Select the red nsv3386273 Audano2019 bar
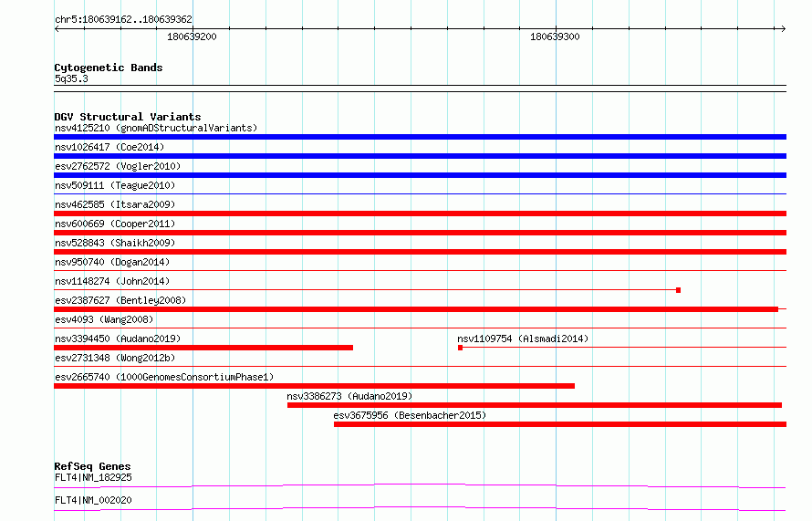 coord(535,405)
